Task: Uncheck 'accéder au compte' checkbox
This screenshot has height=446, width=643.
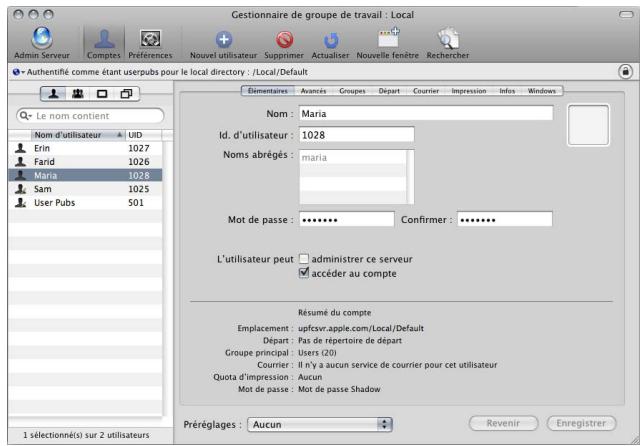Action: point(304,273)
